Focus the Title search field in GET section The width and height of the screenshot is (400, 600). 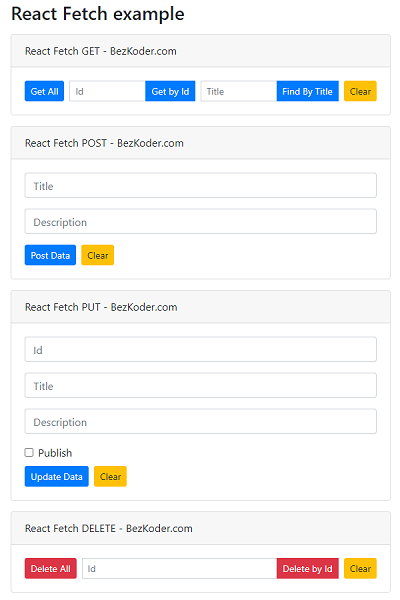238,91
